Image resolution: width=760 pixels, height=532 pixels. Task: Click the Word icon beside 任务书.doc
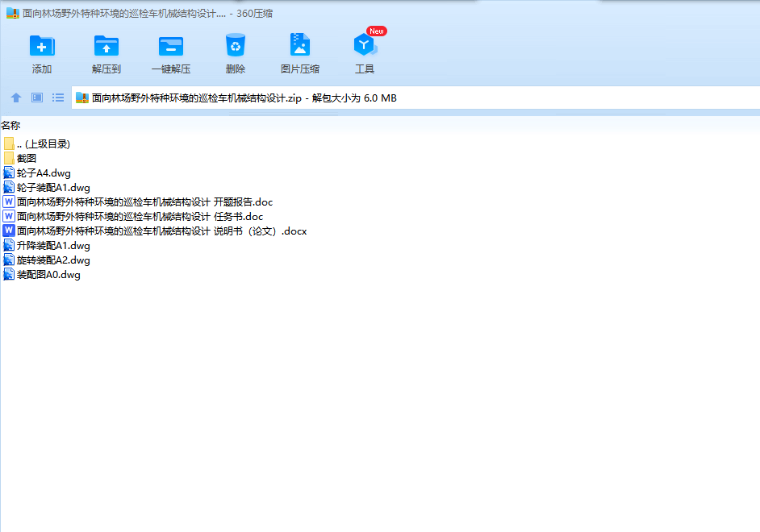[x=9, y=216]
